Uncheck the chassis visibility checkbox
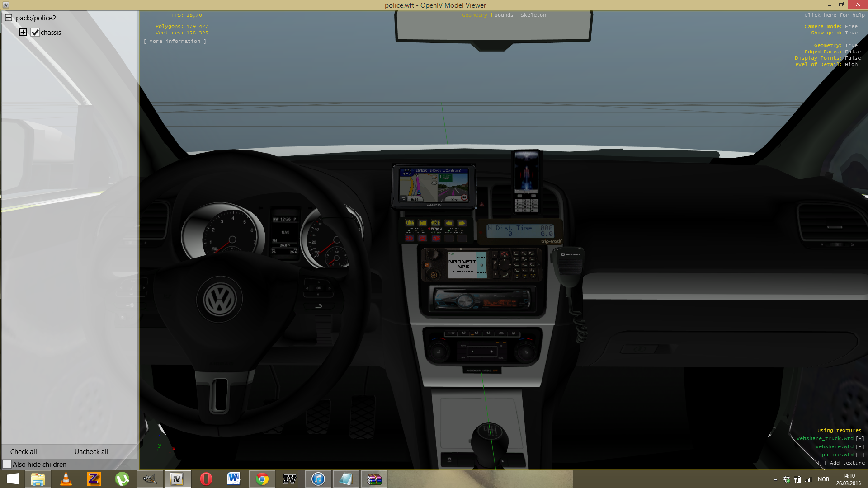Screen dimensions: 868x488 tap(35, 32)
